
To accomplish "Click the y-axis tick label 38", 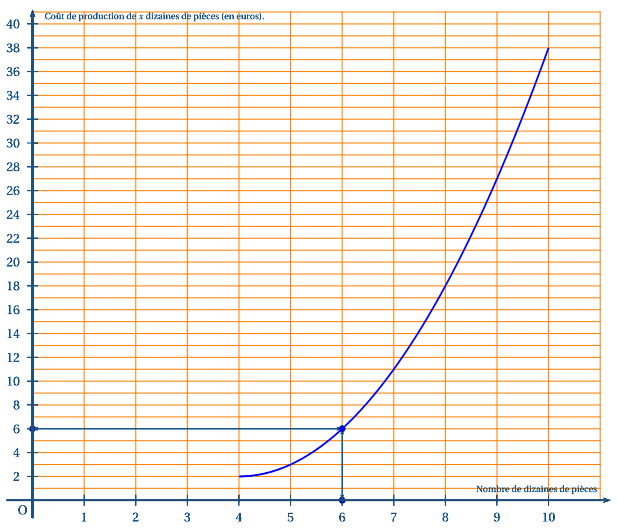I will point(13,47).
